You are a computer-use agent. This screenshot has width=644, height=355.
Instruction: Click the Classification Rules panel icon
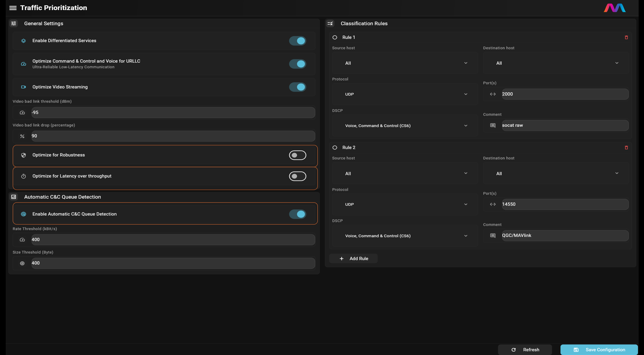point(331,23)
